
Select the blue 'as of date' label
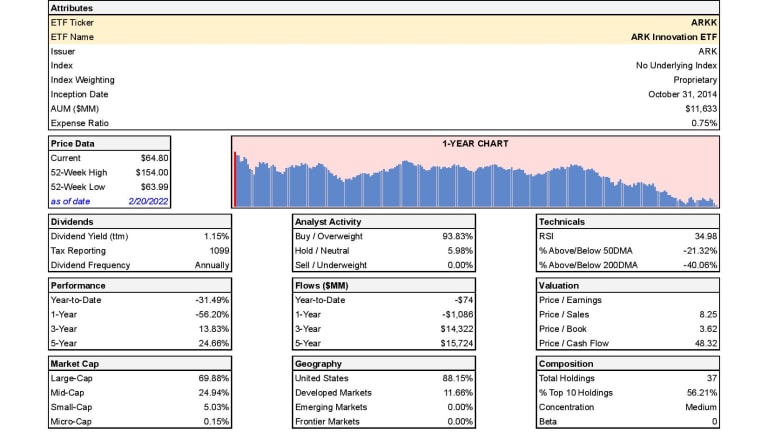[x=71, y=201]
